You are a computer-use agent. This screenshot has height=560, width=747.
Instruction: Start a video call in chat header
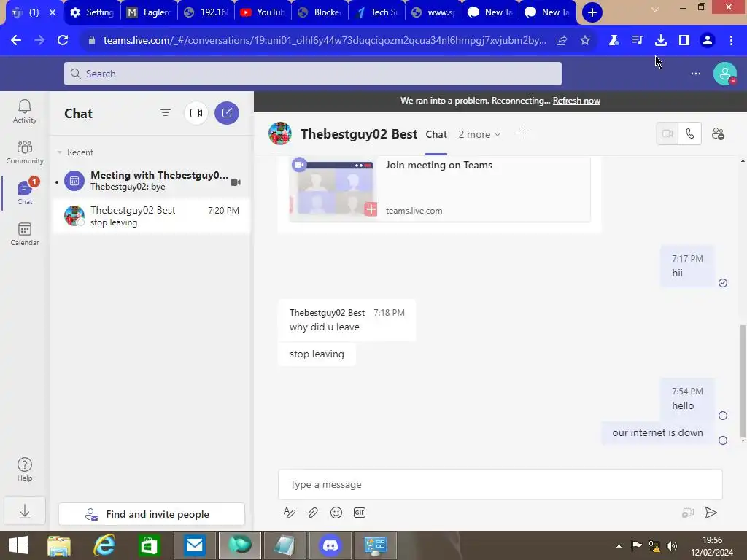[x=667, y=134]
